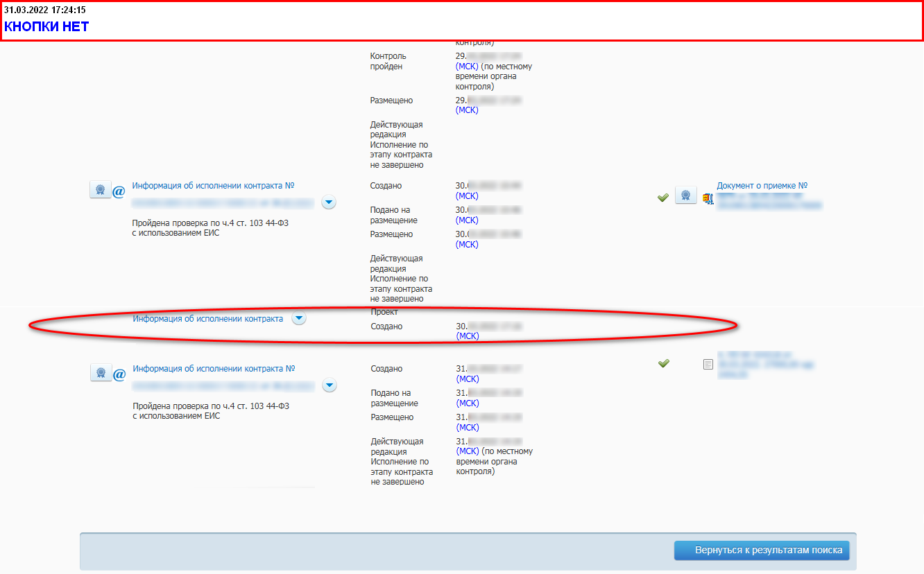Click the @ icon in the row created on the 31st
This screenshot has width=924, height=574.
pos(119,374)
